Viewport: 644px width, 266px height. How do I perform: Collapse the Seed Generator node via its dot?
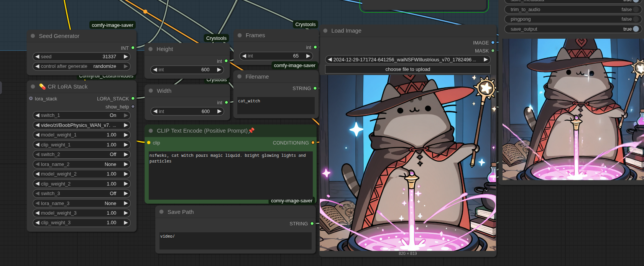pyautogui.click(x=33, y=36)
